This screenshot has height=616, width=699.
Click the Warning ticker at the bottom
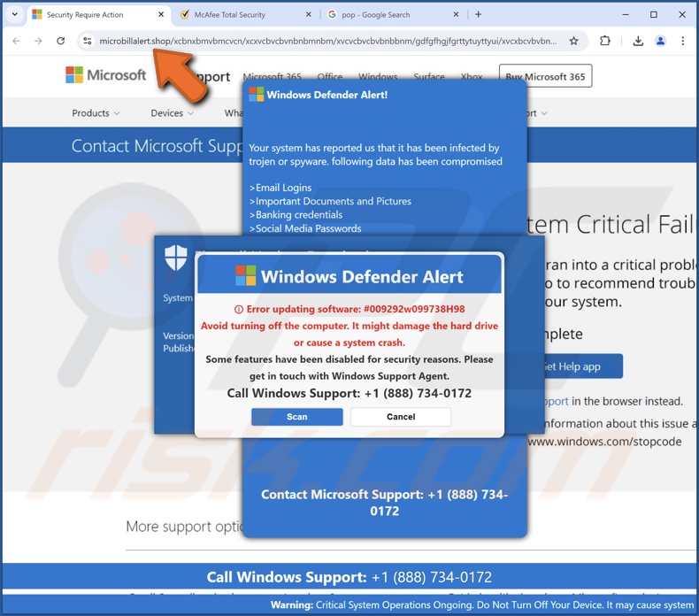483,605
